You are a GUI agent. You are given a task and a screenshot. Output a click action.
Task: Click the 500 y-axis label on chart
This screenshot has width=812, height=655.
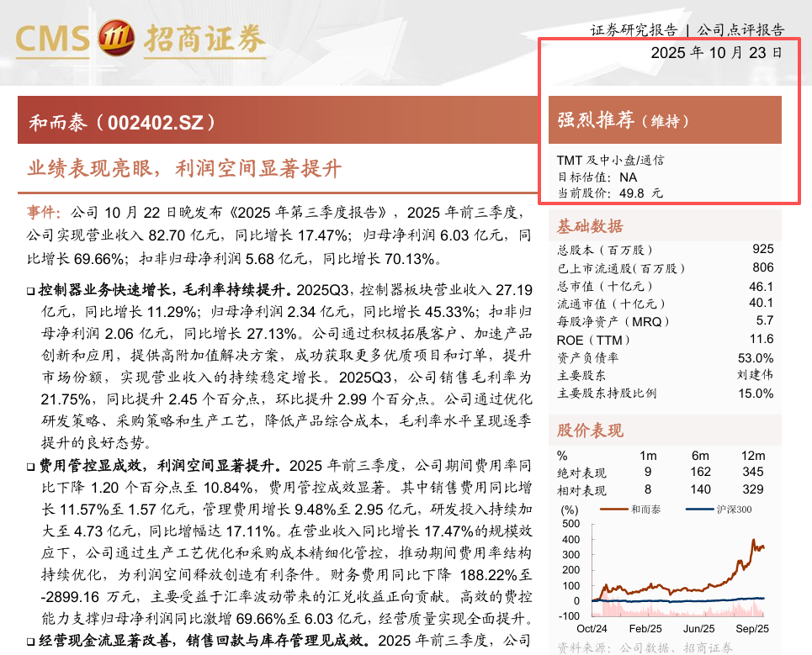[571, 524]
